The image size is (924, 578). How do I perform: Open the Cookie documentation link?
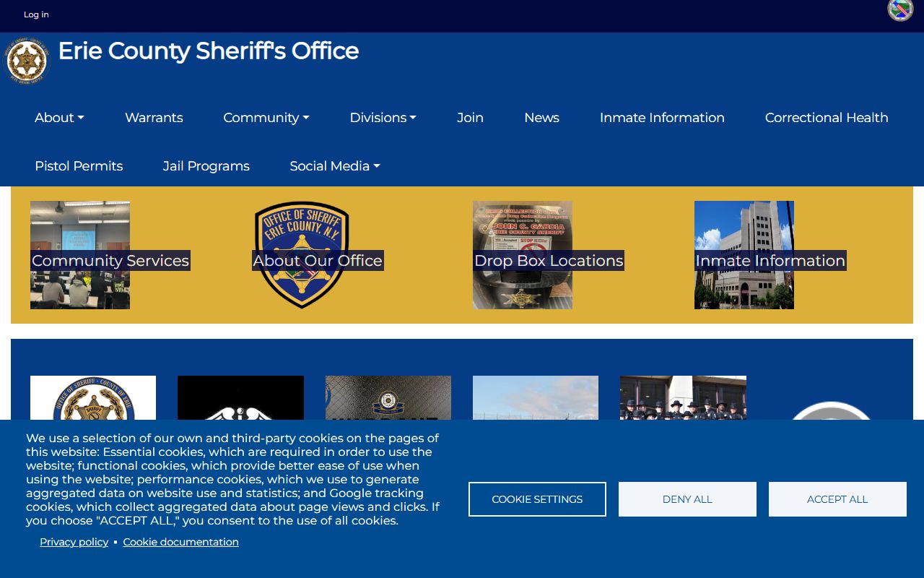[180, 542]
